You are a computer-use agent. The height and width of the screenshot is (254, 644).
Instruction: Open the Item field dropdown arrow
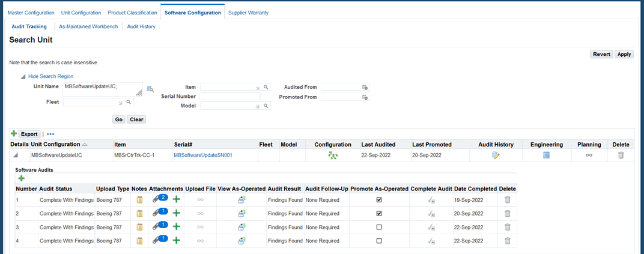[x=258, y=88]
